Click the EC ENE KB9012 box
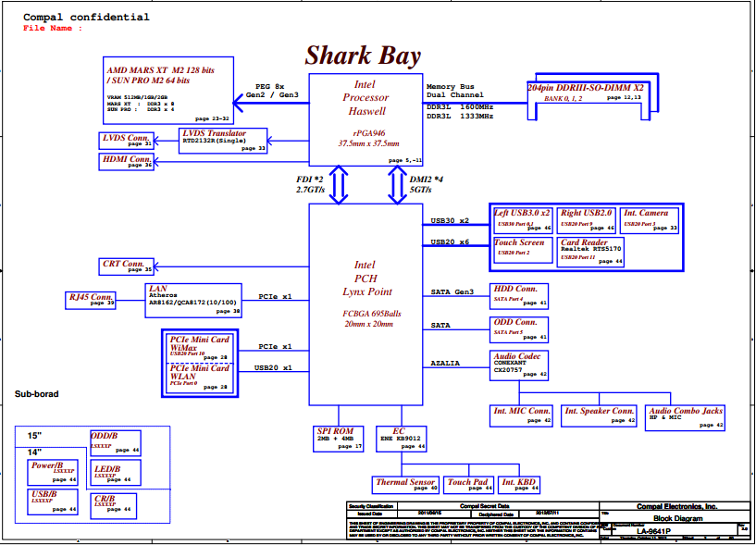This screenshot has height=545, width=756. (x=402, y=439)
